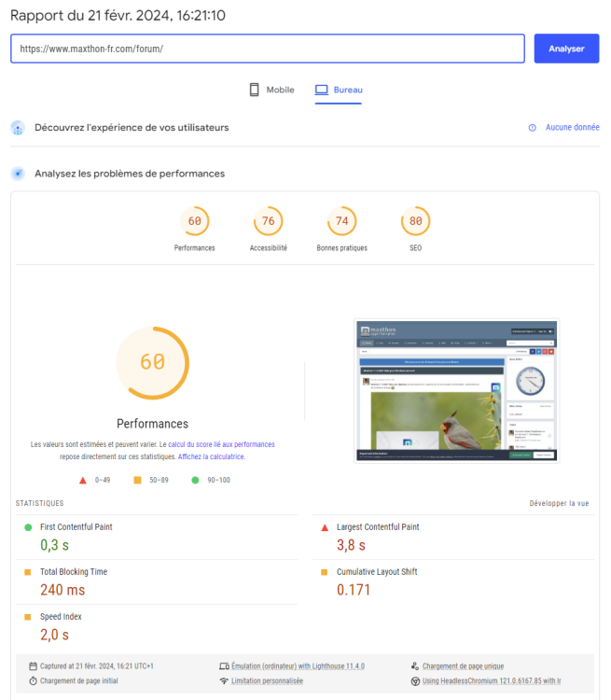Viewport: 611px width, 700px height.
Task: Click the Accessibilité score gauge 76
Action: [x=268, y=222]
